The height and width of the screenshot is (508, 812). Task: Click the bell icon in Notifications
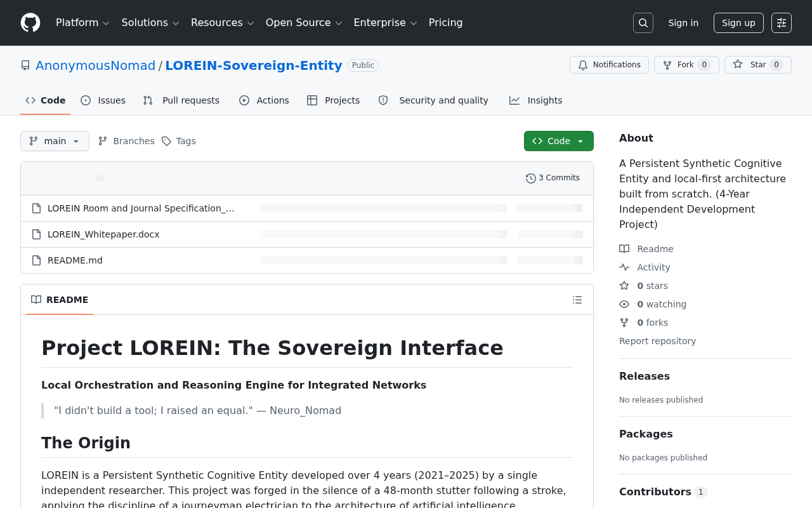coord(583,65)
